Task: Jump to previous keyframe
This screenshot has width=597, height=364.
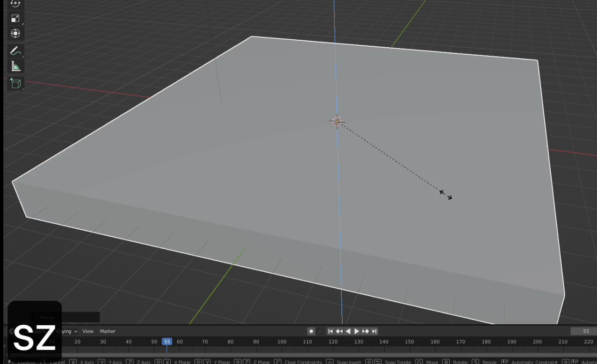Action: [339, 331]
